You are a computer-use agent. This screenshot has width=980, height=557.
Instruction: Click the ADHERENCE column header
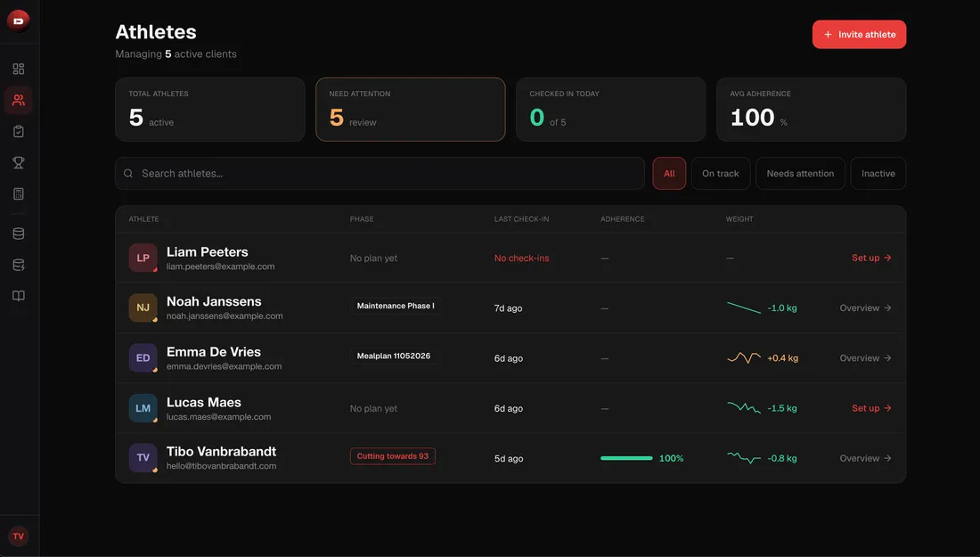[x=623, y=219]
